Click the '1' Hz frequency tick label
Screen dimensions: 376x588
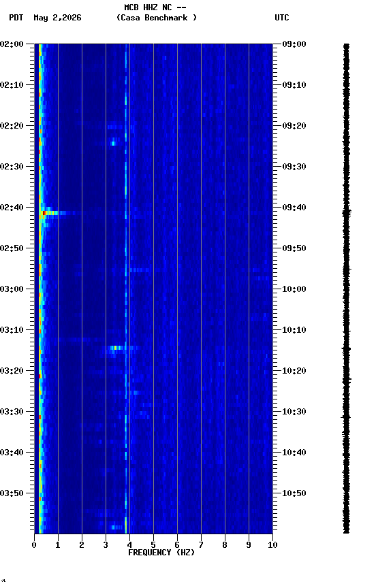click(58, 545)
